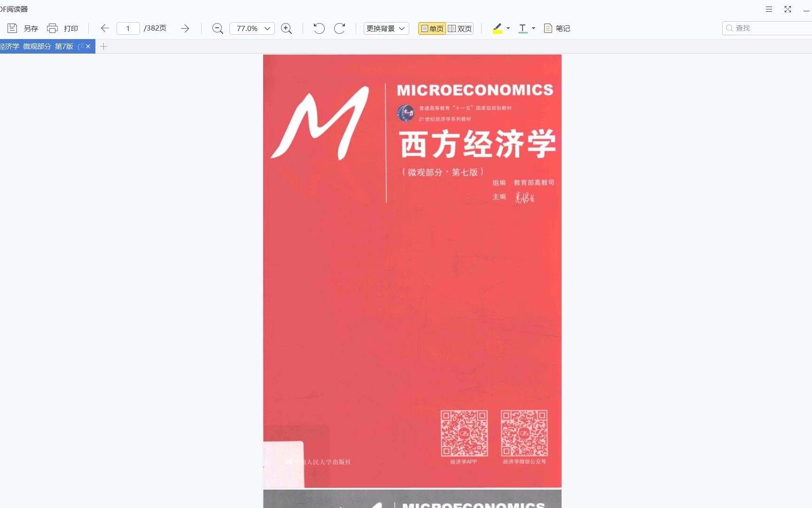The width and height of the screenshot is (812, 508).
Task: Add a new tab with plus button
Action: (x=104, y=46)
